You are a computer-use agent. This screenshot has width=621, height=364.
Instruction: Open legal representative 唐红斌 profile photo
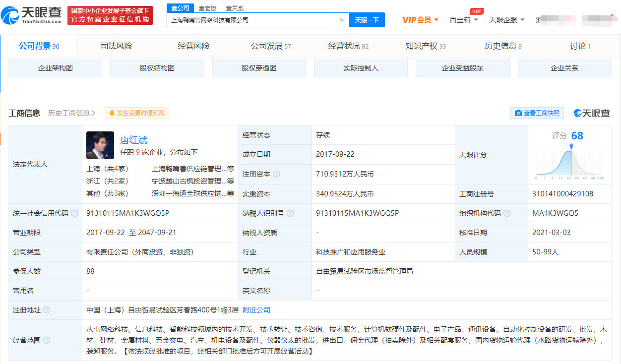point(100,145)
